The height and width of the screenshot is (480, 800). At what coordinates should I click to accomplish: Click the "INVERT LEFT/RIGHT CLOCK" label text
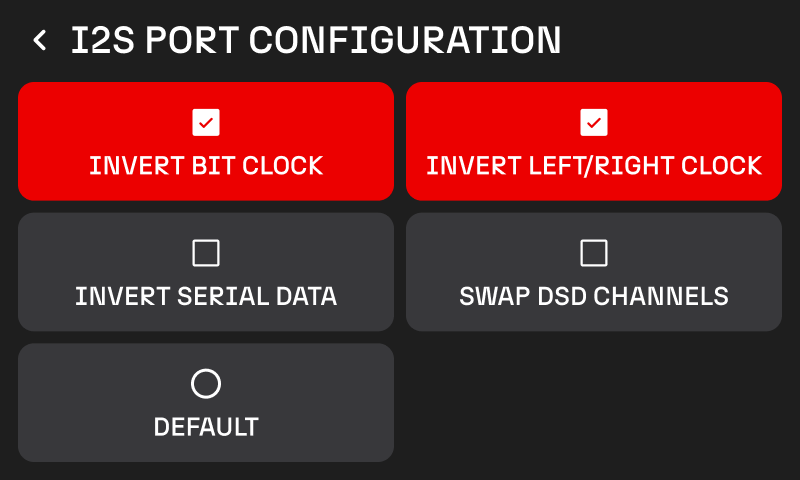pos(594,166)
